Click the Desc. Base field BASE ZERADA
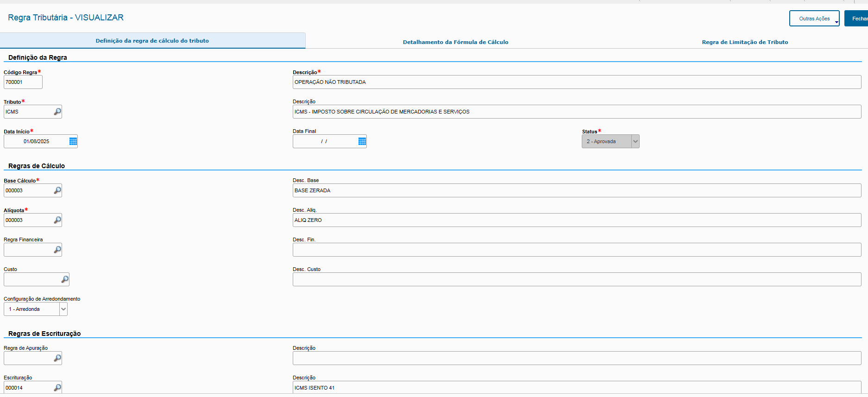Image resolution: width=868 pixels, height=397 pixels. (x=576, y=190)
